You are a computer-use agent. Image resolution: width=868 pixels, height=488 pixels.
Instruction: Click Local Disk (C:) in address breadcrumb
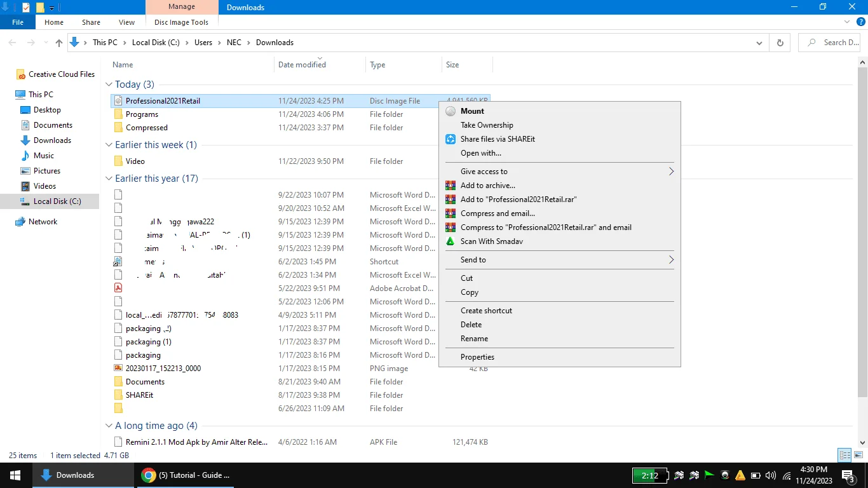pos(156,43)
